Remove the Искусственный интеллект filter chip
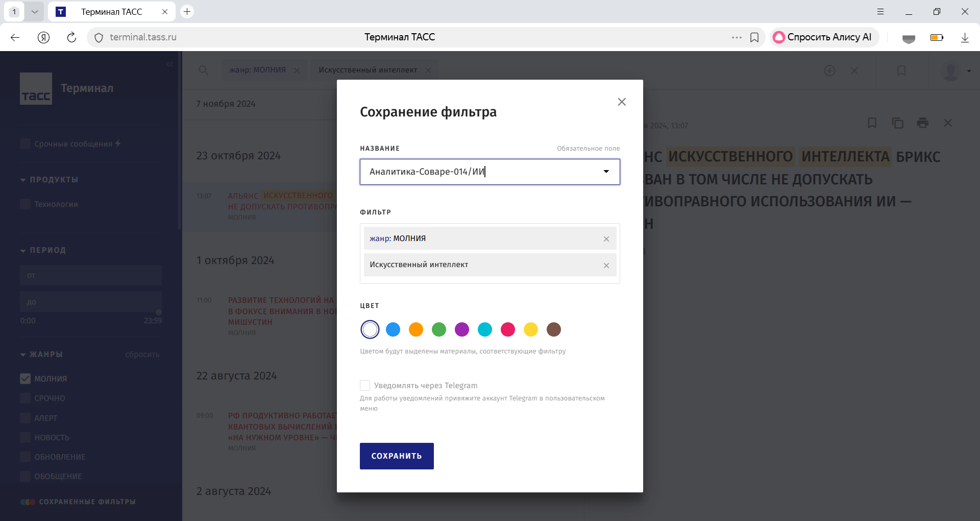This screenshot has width=980, height=521. (606, 265)
